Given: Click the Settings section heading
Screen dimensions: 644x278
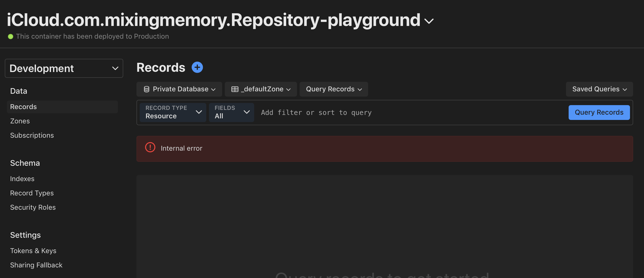Looking at the screenshot, I should [x=25, y=235].
